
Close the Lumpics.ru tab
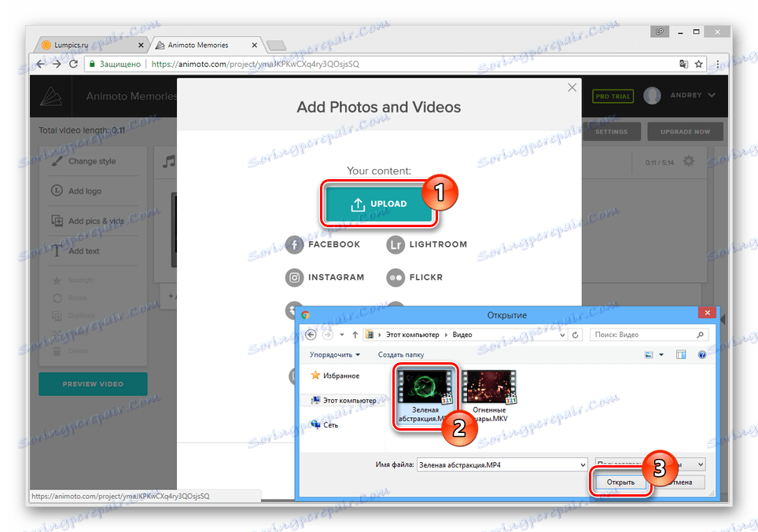(x=141, y=45)
